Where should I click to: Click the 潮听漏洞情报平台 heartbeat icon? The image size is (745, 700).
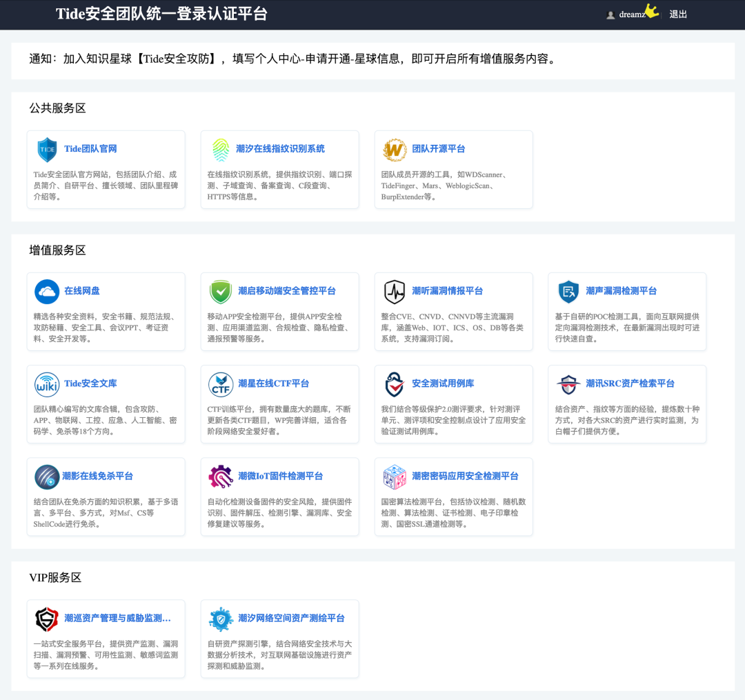tap(395, 291)
